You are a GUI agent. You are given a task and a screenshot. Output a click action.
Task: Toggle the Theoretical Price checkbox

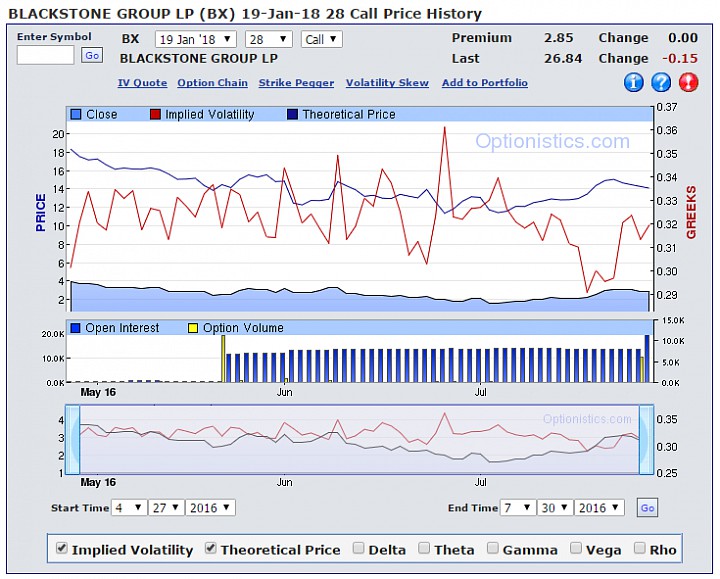point(210,548)
